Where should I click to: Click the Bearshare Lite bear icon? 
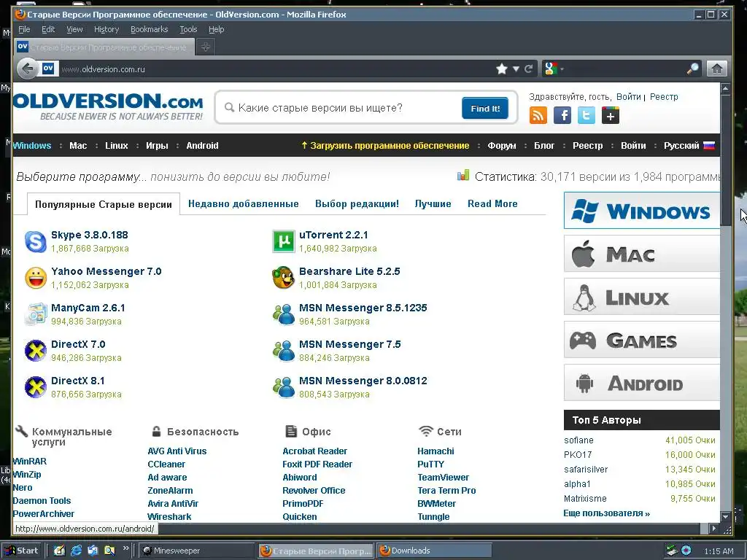tap(284, 278)
